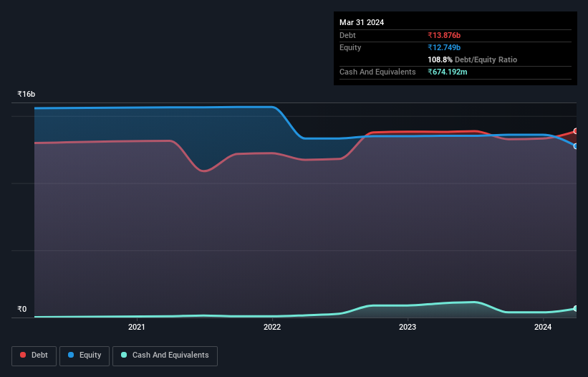Click the Cash And Equivalents tooltip label

click(x=377, y=72)
